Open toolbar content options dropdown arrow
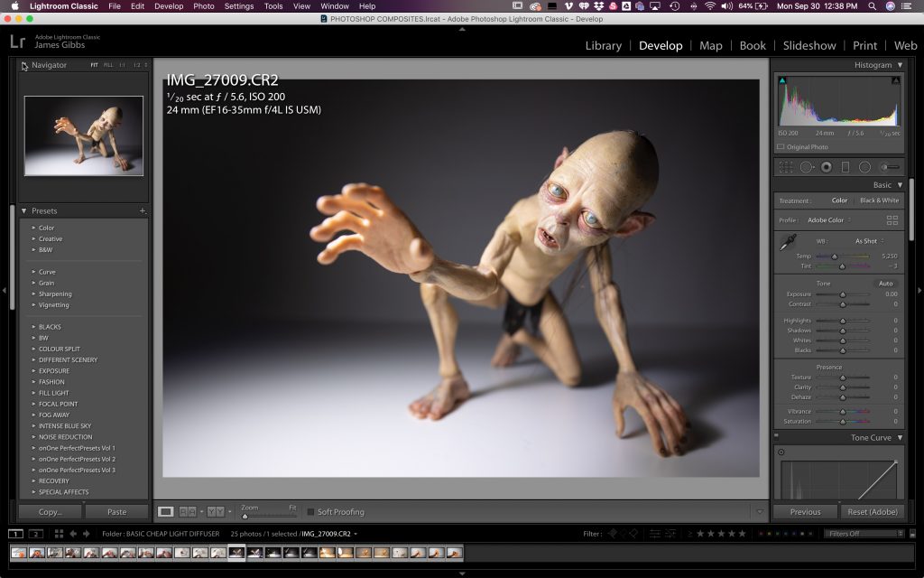 point(760,512)
